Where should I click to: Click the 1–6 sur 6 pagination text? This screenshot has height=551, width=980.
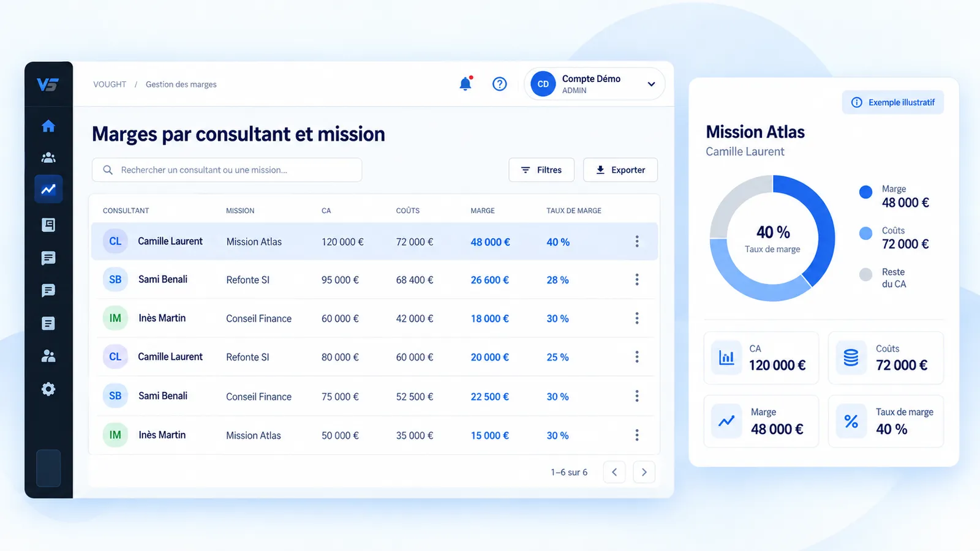(569, 472)
